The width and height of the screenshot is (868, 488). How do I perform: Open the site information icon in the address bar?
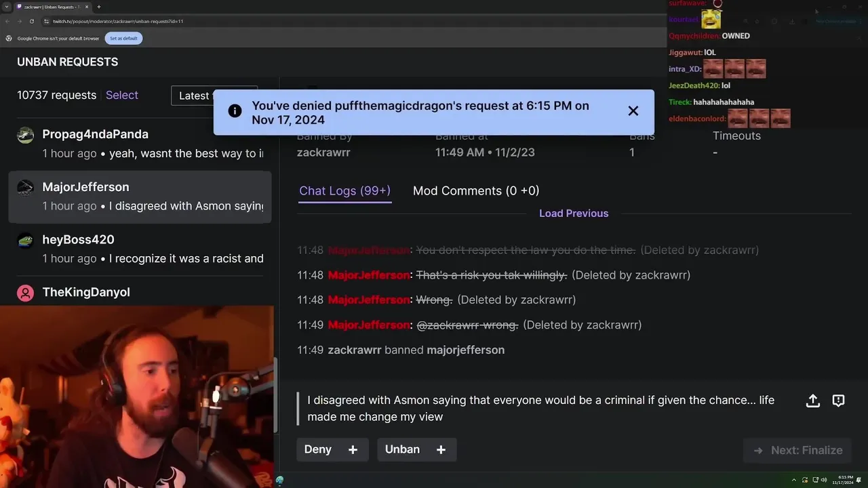tap(46, 21)
